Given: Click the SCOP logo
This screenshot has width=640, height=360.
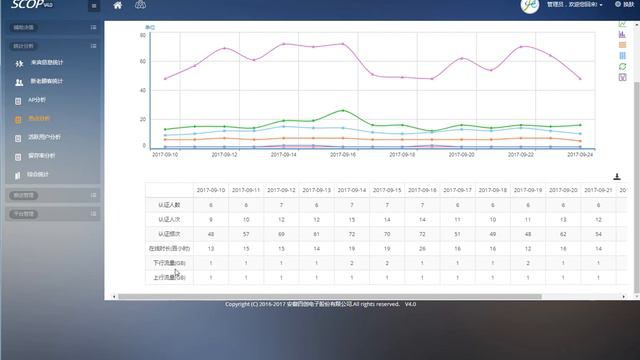Looking at the screenshot, I should (32, 4).
